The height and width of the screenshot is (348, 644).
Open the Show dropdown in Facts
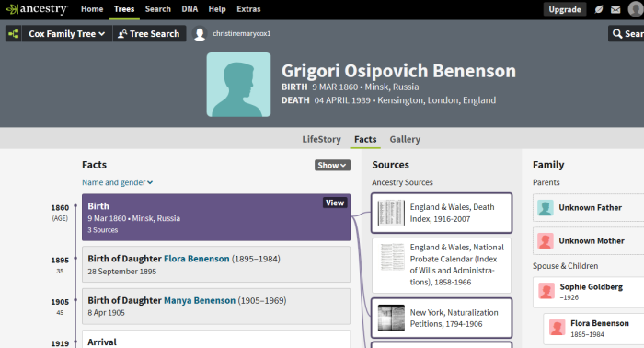point(332,165)
